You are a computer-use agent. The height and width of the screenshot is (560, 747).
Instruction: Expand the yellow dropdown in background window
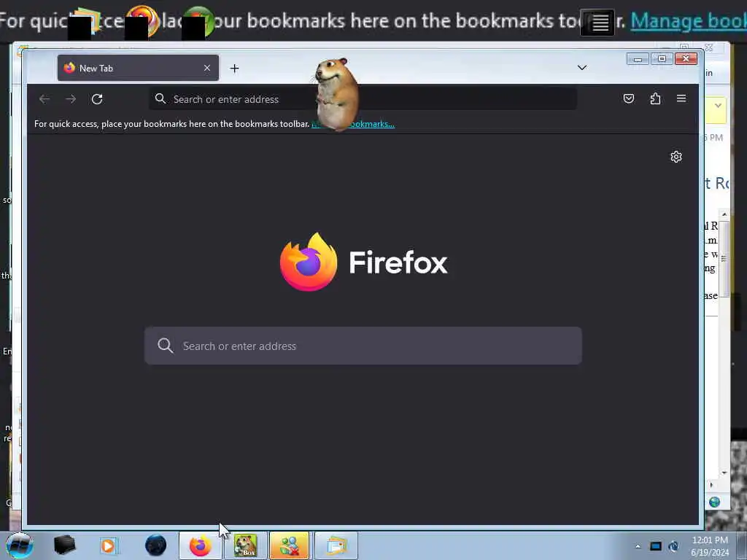pyautogui.click(x=718, y=105)
